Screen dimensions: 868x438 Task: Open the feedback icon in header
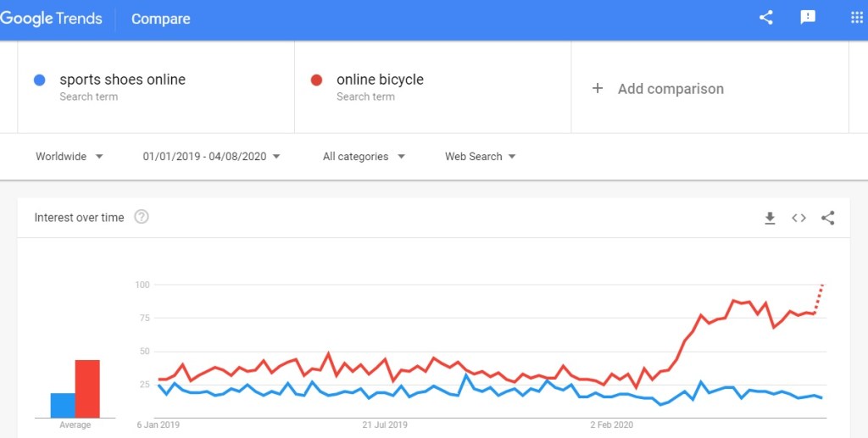click(x=808, y=18)
